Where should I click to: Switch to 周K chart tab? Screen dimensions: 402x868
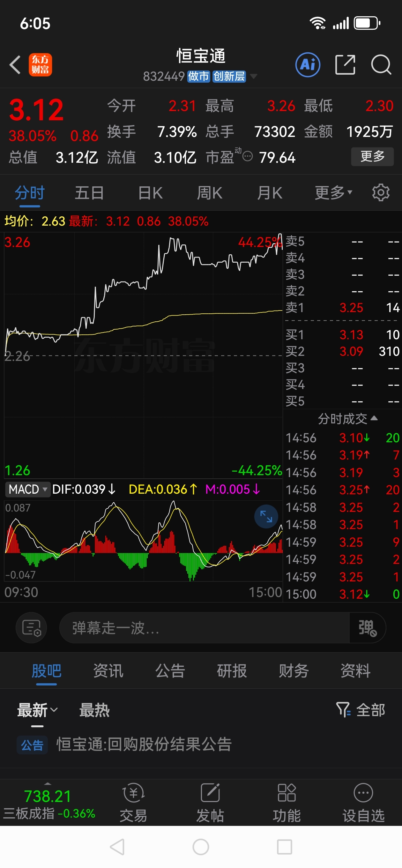(209, 193)
